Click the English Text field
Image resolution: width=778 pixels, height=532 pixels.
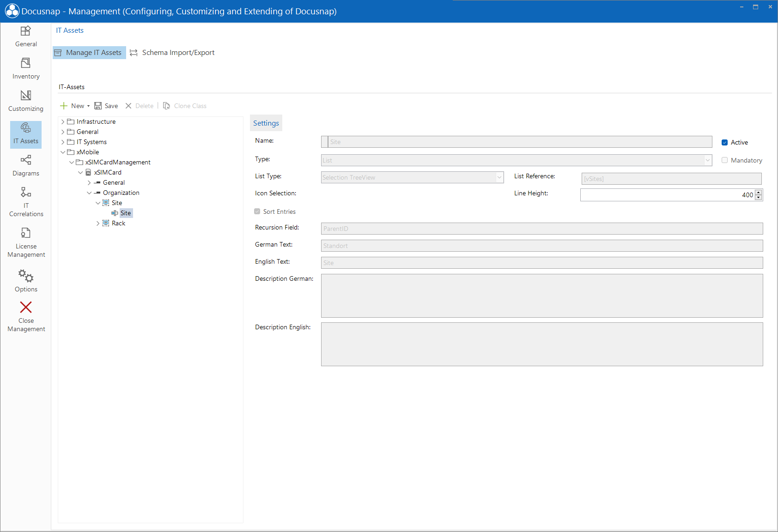(x=542, y=263)
